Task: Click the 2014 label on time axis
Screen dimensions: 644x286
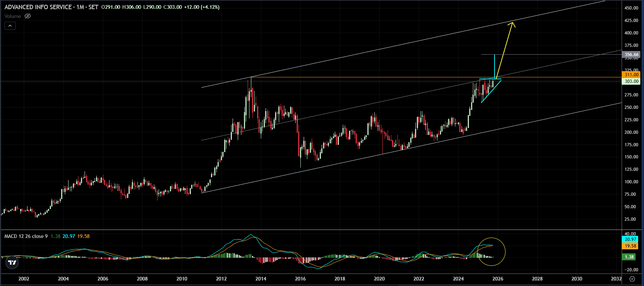Action: (x=261, y=279)
